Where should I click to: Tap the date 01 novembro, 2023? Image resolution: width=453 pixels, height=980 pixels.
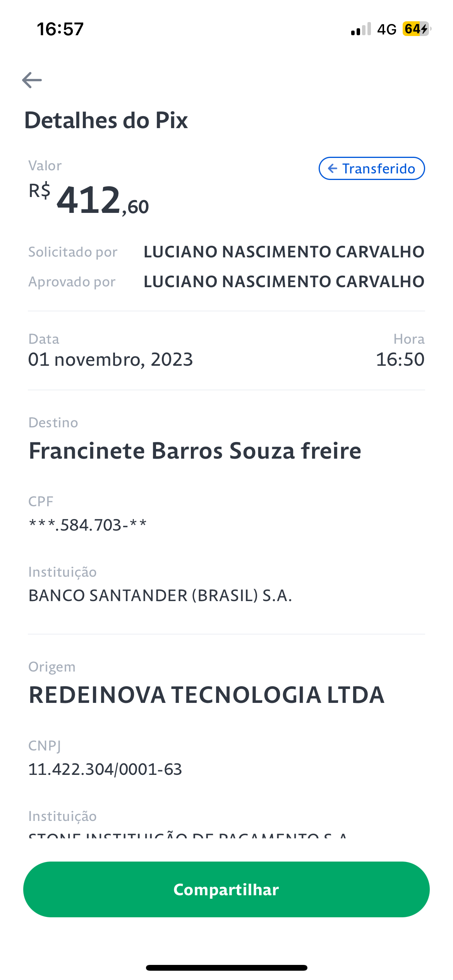click(x=110, y=360)
